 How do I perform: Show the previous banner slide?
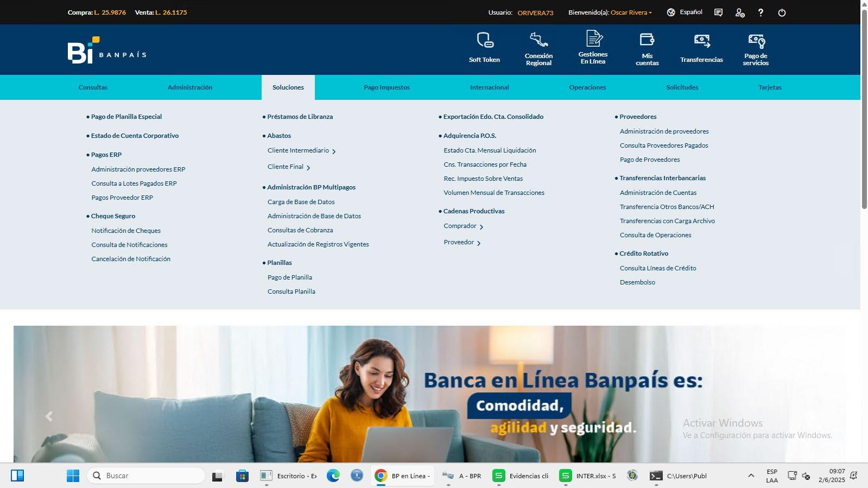(49, 416)
